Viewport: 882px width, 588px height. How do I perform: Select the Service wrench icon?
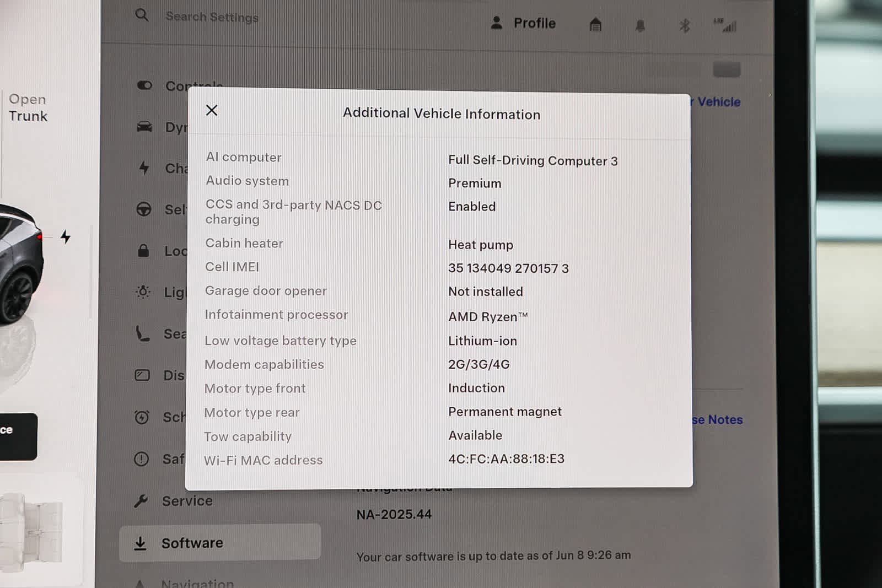[x=141, y=500]
